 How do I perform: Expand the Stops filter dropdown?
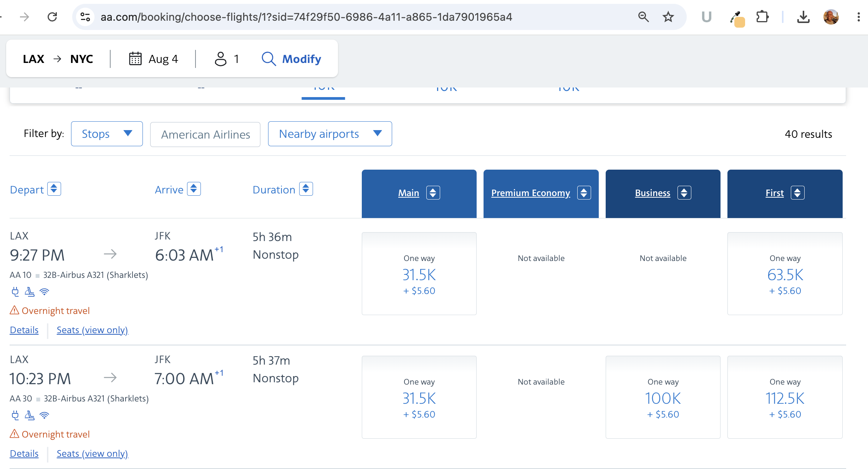coord(107,134)
